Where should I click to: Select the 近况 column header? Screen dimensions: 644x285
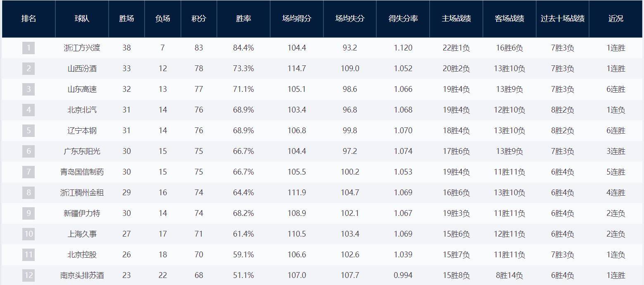[616, 19]
